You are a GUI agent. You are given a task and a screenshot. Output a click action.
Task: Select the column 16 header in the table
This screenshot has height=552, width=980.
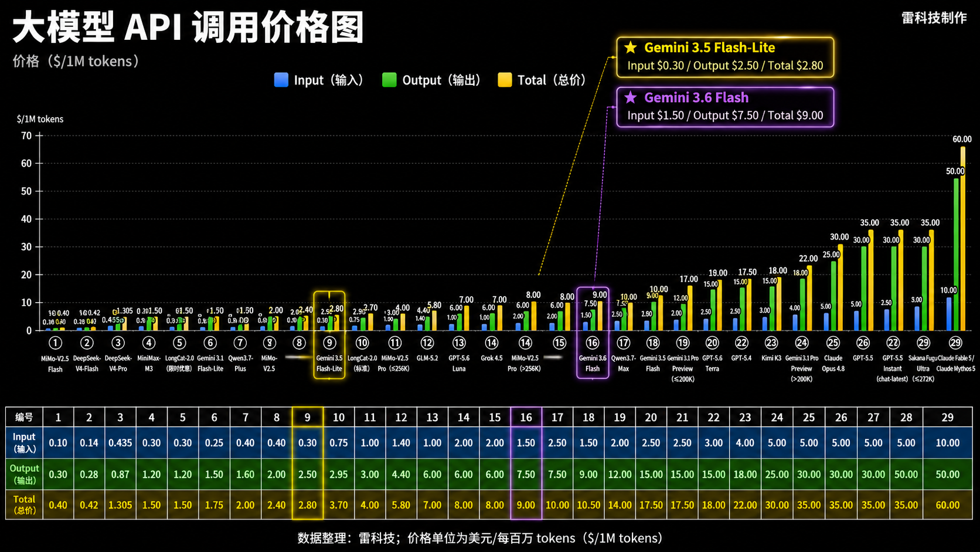[526, 417]
